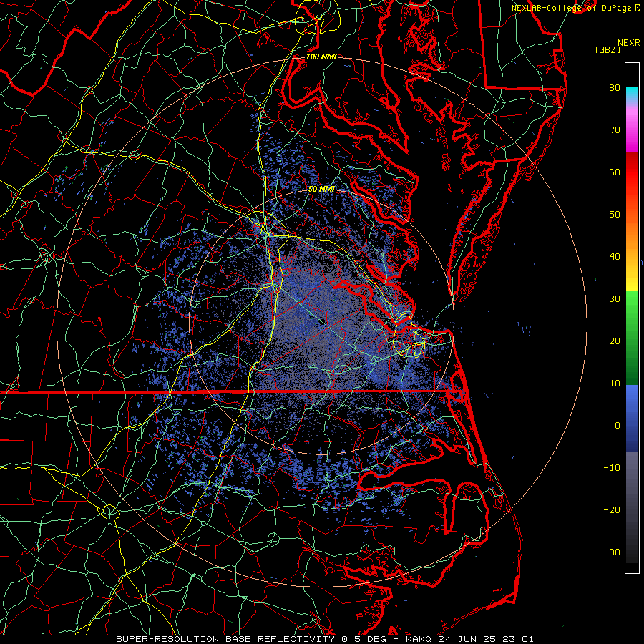Click the 24 JUN 25 date in the caption
The image size is (644, 644).
tap(467, 639)
